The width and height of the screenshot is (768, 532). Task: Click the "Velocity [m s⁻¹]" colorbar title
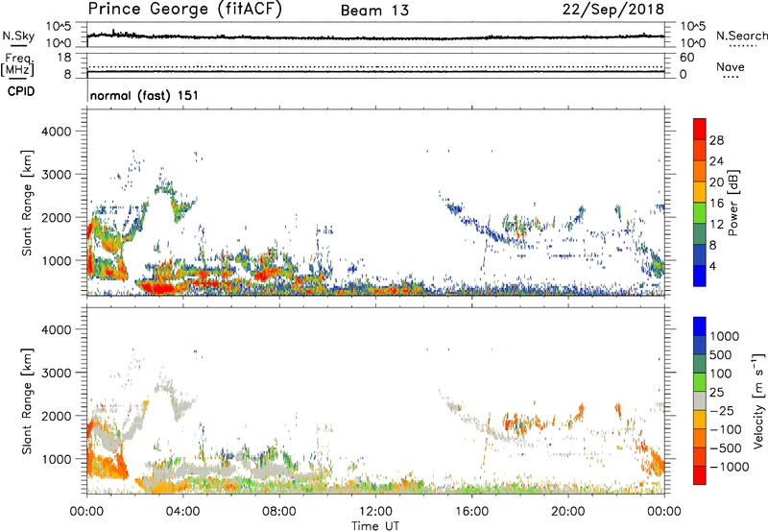click(x=758, y=400)
